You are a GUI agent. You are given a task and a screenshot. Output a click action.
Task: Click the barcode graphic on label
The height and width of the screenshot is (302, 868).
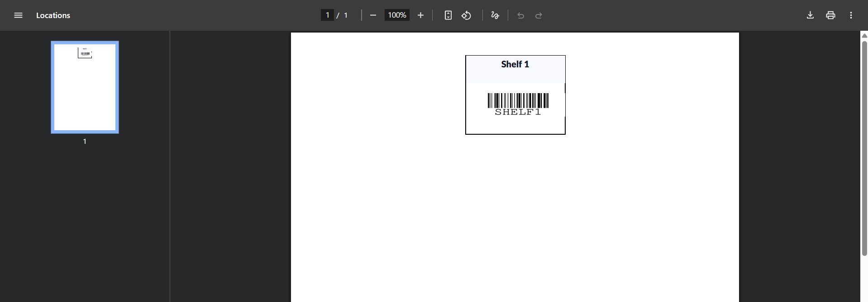click(518, 100)
